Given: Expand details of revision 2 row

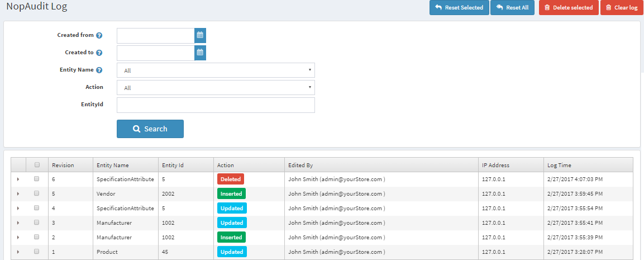Looking at the screenshot, I should tap(18, 238).
